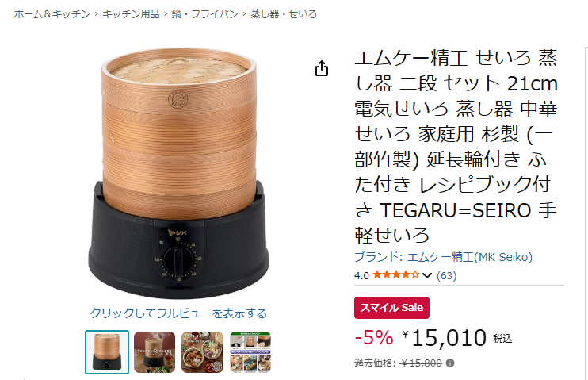Select the first steamer product thumbnail
This screenshot has width=588, height=380.
point(107,352)
